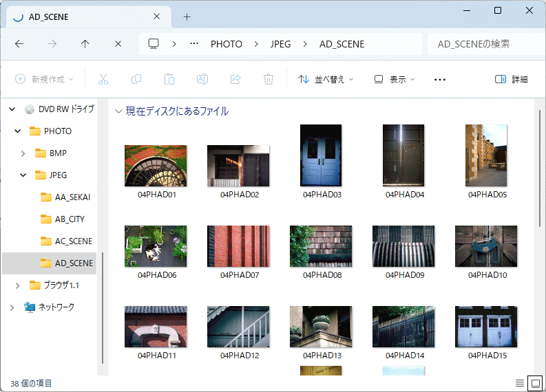The image size is (546, 392).
Task: Click the Paste clipboard icon
Action: pos(169,79)
